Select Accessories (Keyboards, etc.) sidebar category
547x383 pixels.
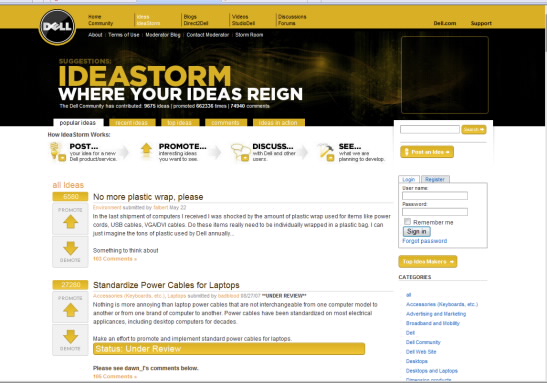(x=442, y=304)
